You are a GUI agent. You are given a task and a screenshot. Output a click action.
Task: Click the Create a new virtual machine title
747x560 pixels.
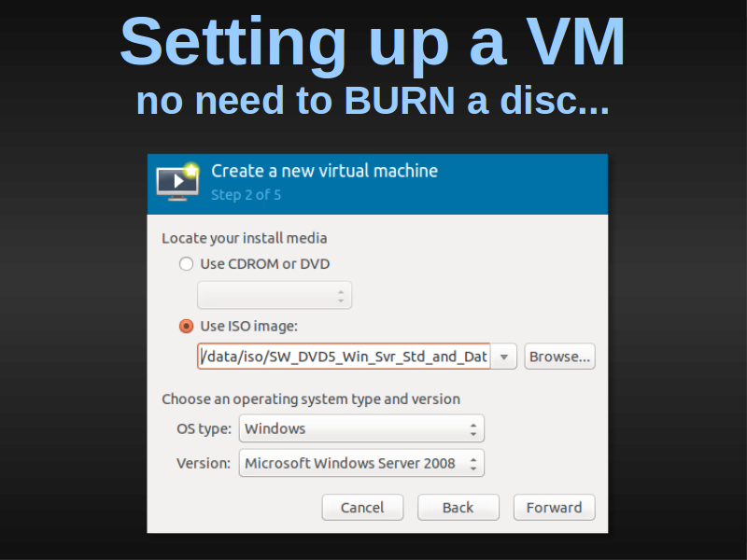(324, 171)
